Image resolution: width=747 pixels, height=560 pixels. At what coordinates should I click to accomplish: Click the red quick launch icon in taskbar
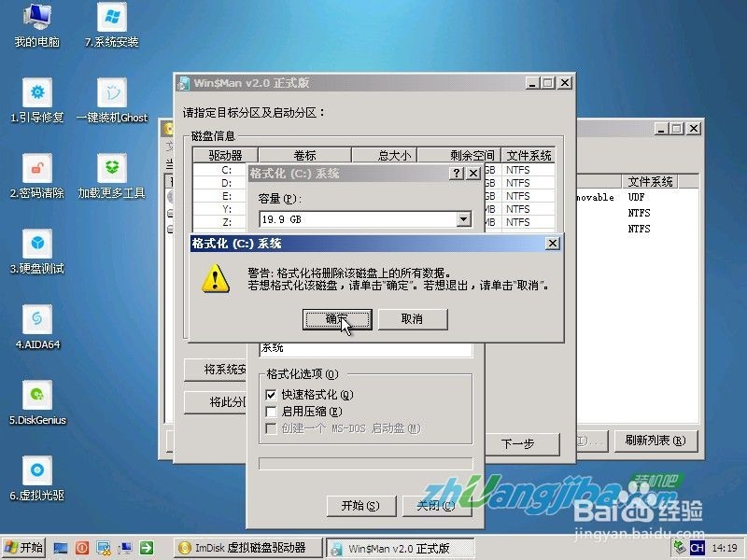tap(82, 548)
